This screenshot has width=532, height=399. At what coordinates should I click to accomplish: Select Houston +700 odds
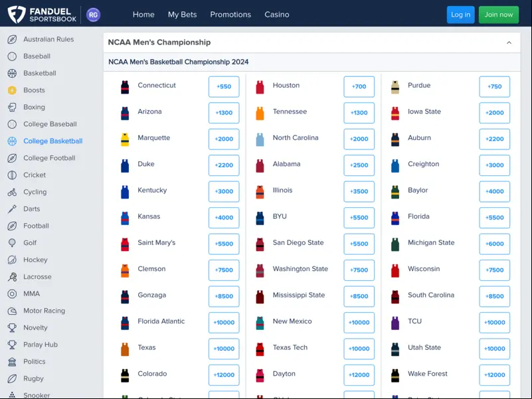point(359,86)
